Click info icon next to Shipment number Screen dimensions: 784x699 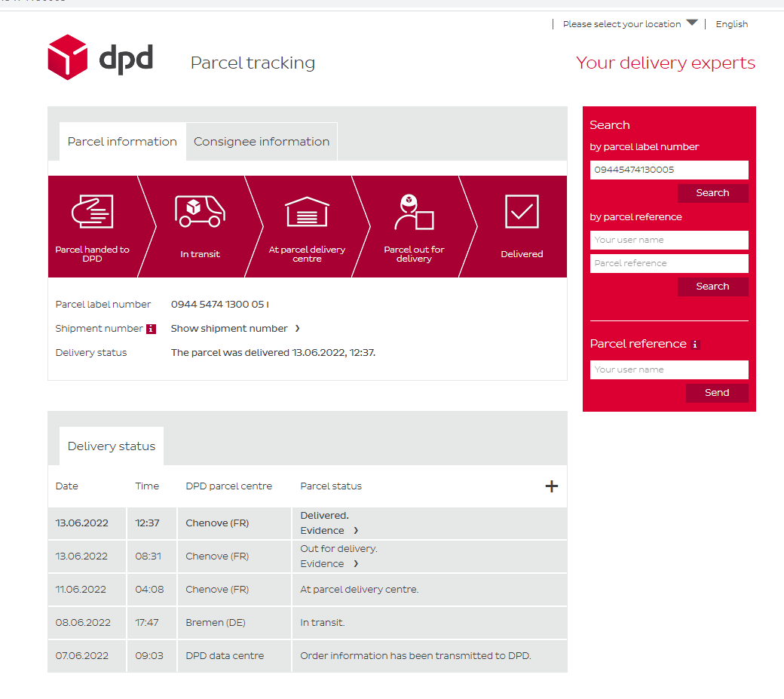[x=151, y=329]
